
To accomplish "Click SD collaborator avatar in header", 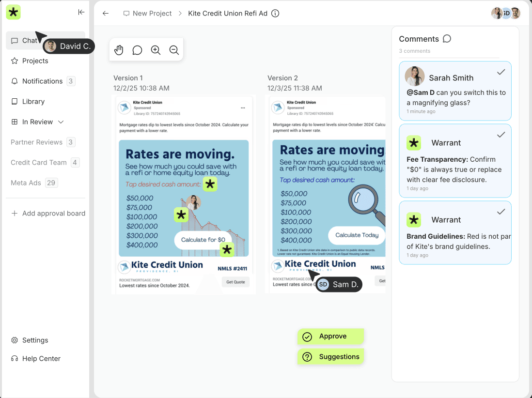I will coord(506,13).
